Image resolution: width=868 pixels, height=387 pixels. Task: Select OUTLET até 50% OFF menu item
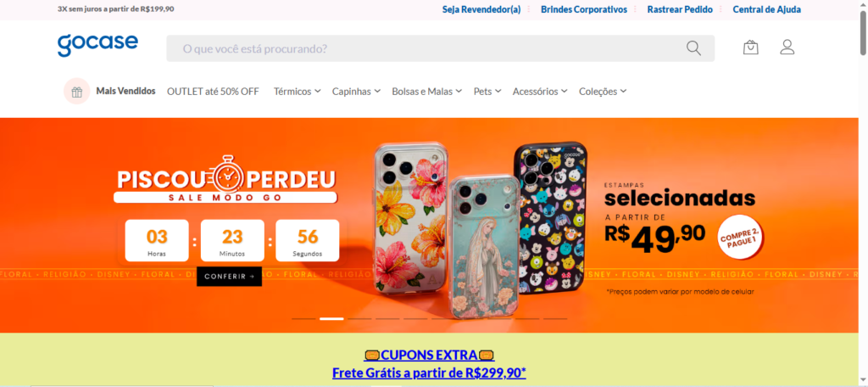click(x=213, y=92)
